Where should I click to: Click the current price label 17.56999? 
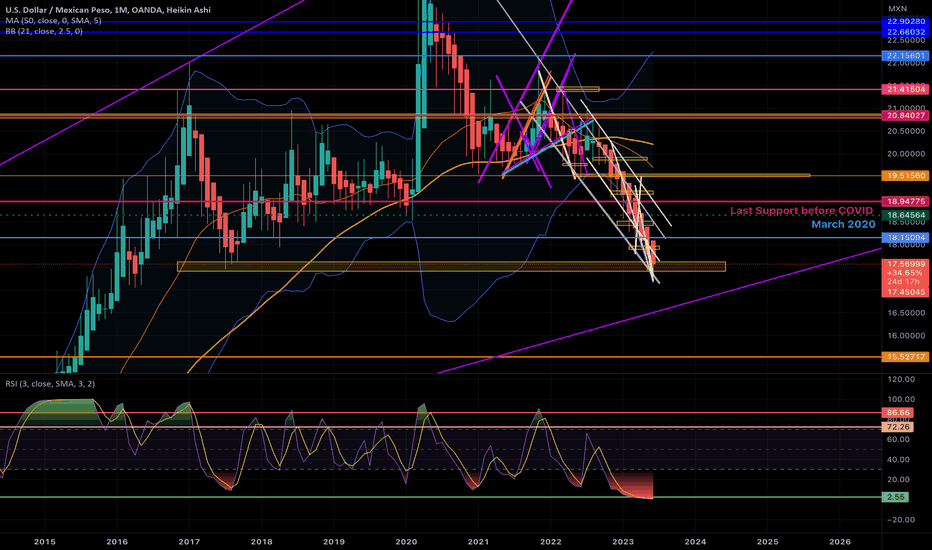coord(906,263)
